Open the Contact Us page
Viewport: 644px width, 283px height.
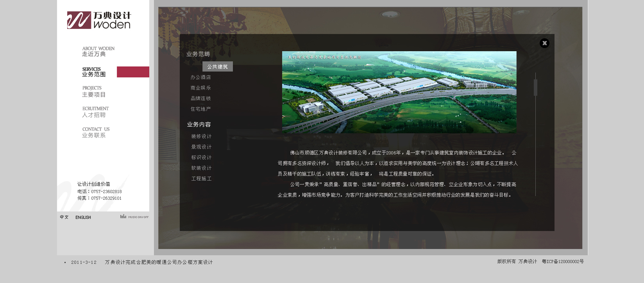[95, 132]
